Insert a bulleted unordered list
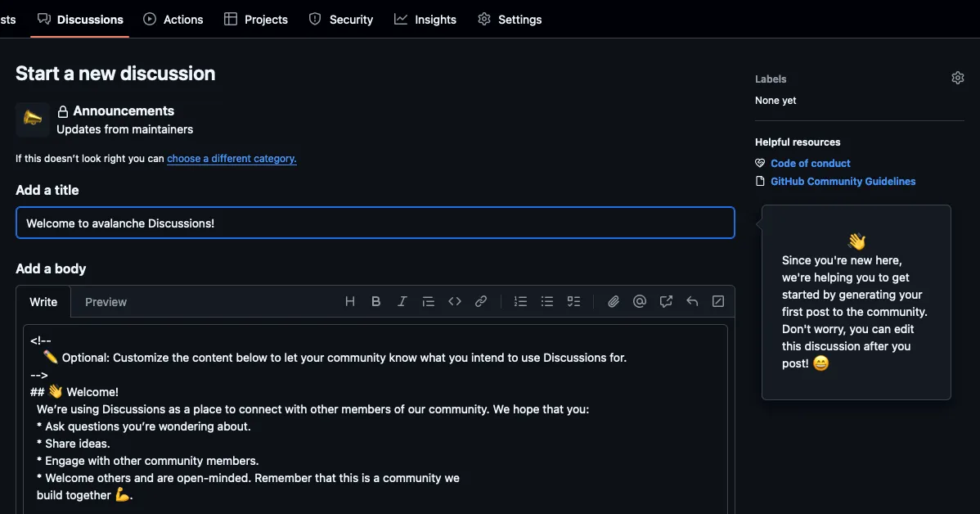 (x=547, y=302)
